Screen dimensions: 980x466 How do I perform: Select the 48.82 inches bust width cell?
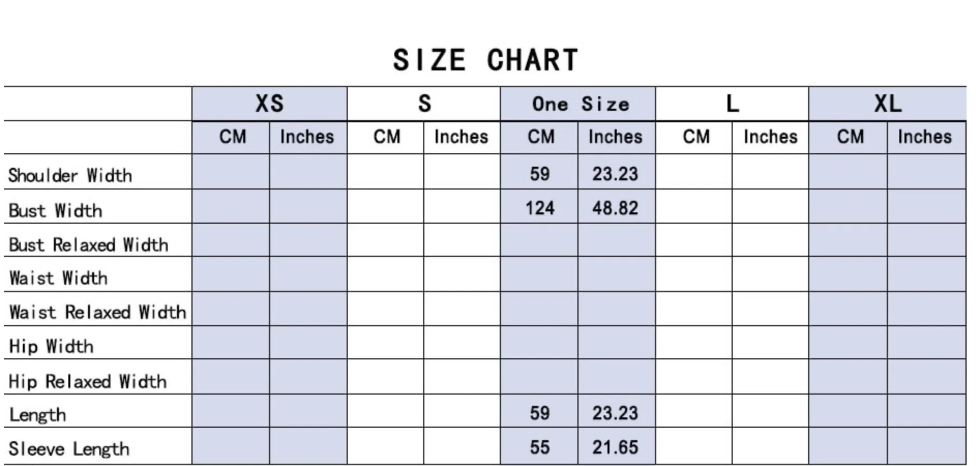(616, 207)
